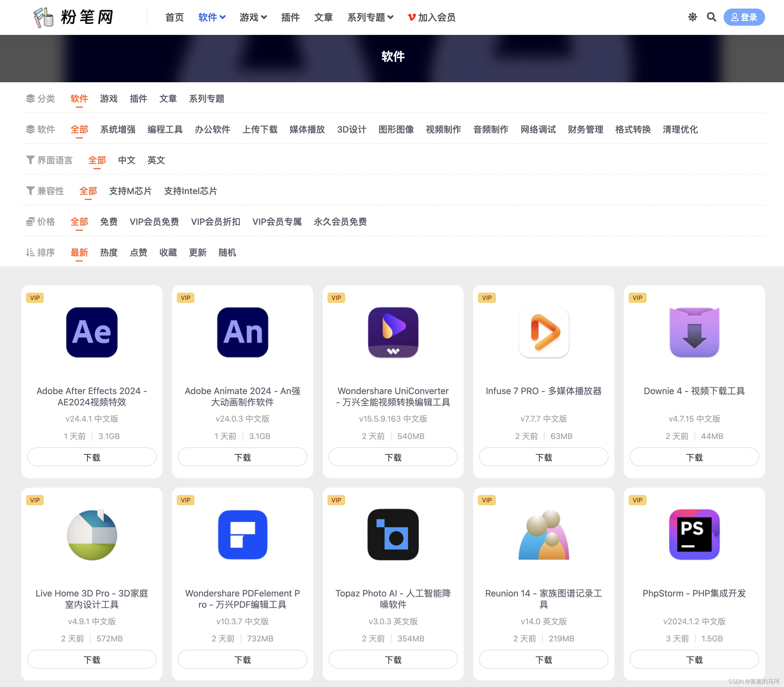Choose 英文 interface language filter
The width and height of the screenshot is (784, 687).
click(156, 160)
